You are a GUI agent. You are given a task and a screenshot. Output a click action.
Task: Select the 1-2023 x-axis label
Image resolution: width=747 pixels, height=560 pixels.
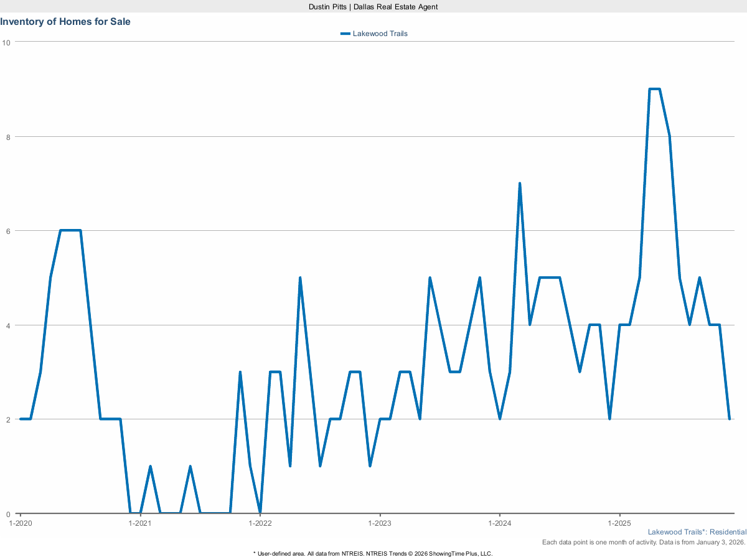point(380,523)
